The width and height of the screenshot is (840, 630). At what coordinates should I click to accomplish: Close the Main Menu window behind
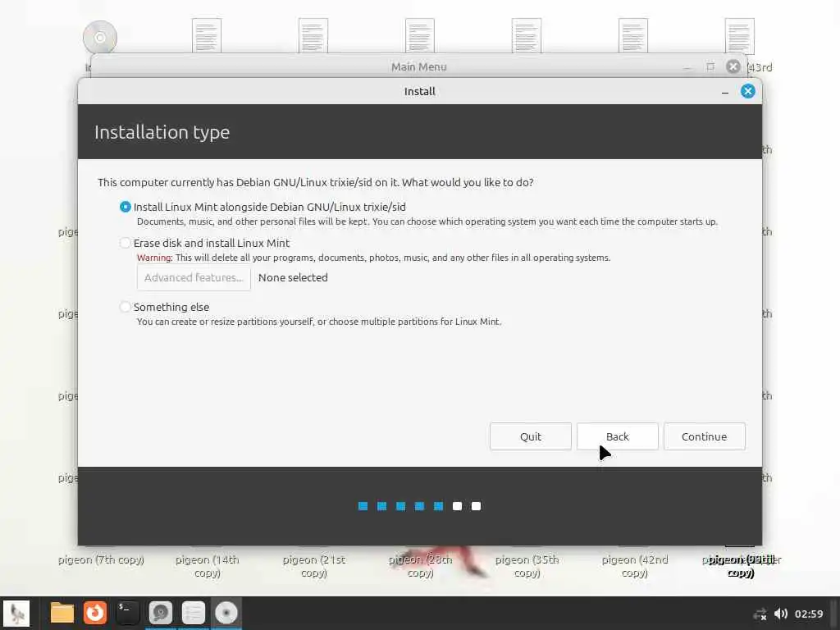point(733,66)
